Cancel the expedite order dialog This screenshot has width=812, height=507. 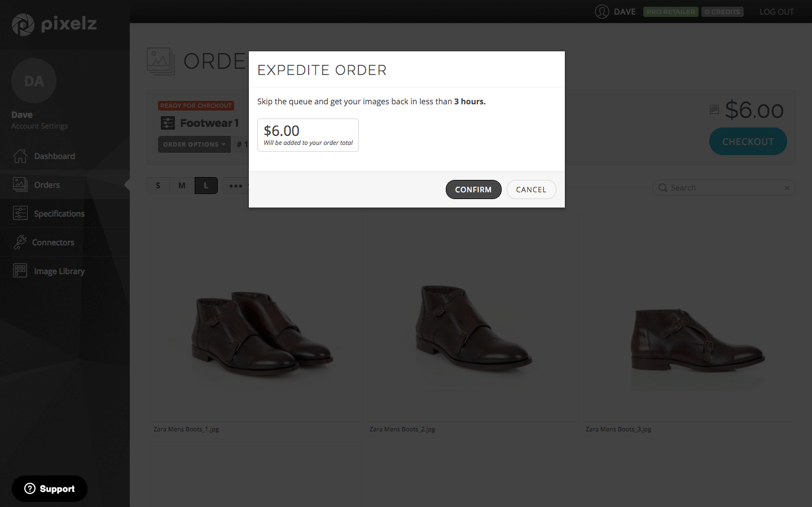[531, 189]
